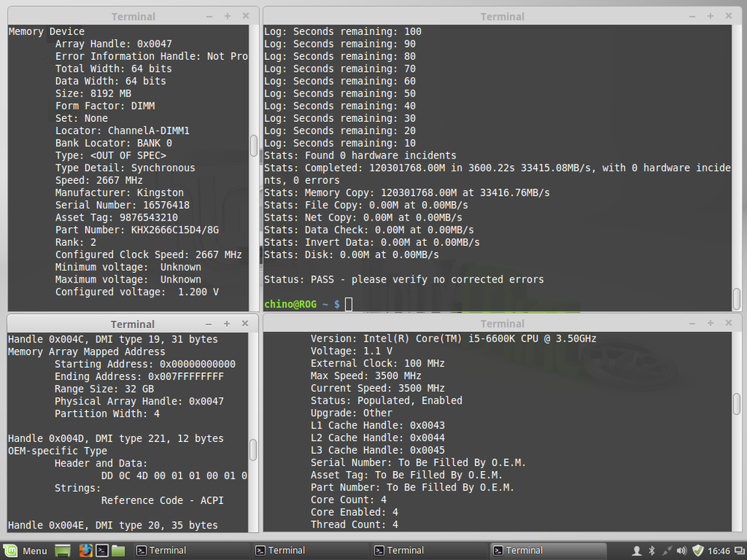The height and width of the screenshot is (560, 747).
Task: Click the 'Ending Address: 0x007FFFFFFFF' line
Action: [x=139, y=377]
